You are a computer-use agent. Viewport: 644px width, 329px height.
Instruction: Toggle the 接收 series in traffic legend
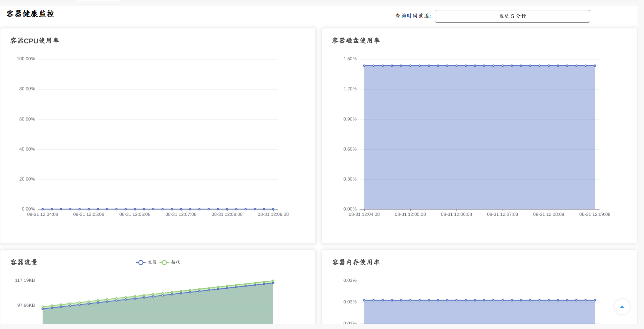[170, 262]
